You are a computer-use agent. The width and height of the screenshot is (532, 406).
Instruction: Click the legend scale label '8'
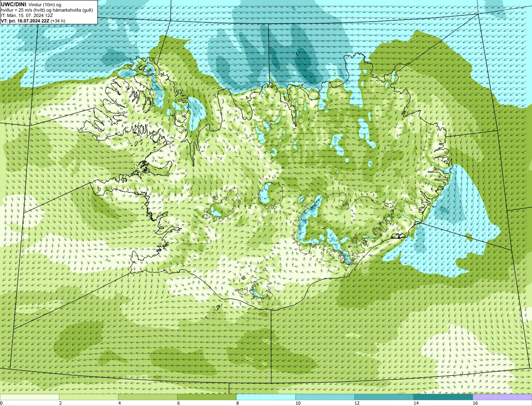(x=238, y=403)
